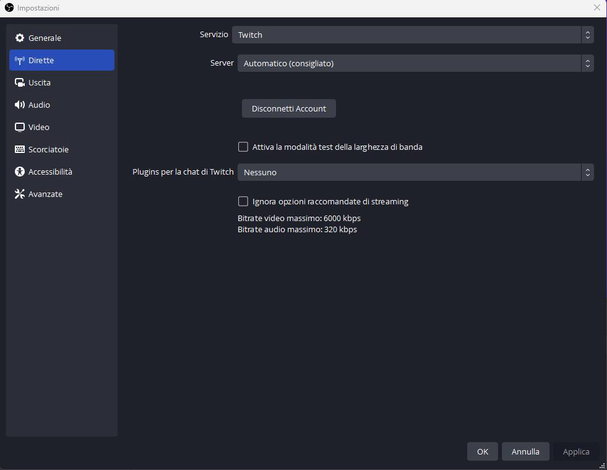The width and height of the screenshot is (607, 470).
Task: Select the Dirette settings section
Action: 62,60
